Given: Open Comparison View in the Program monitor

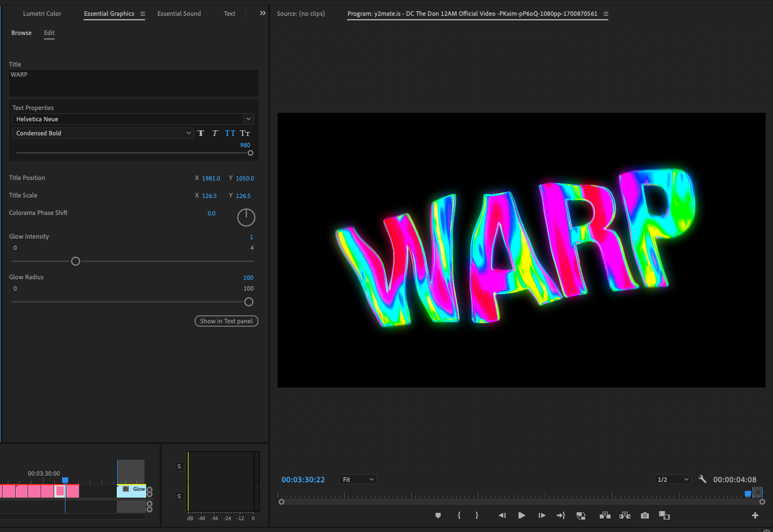Looking at the screenshot, I should (664, 515).
